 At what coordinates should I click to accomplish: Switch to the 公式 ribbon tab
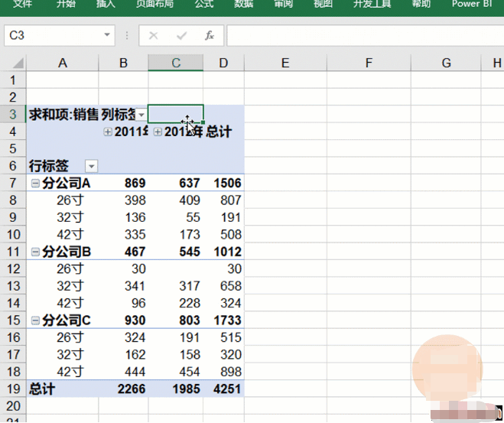click(x=204, y=4)
